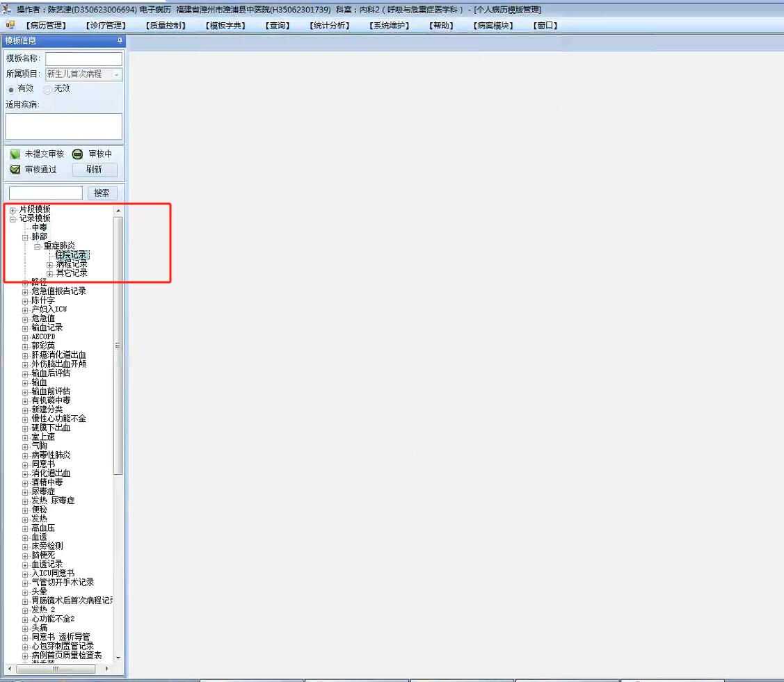Expand the 片段模板 tree node
Viewport: 784px width, 682px height.
tap(13, 210)
